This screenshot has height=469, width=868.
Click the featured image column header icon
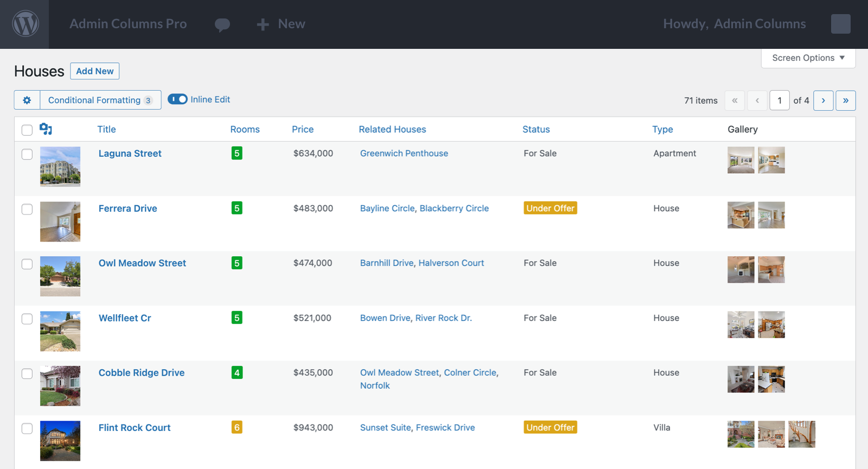pyautogui.click(x=46, y=129)
